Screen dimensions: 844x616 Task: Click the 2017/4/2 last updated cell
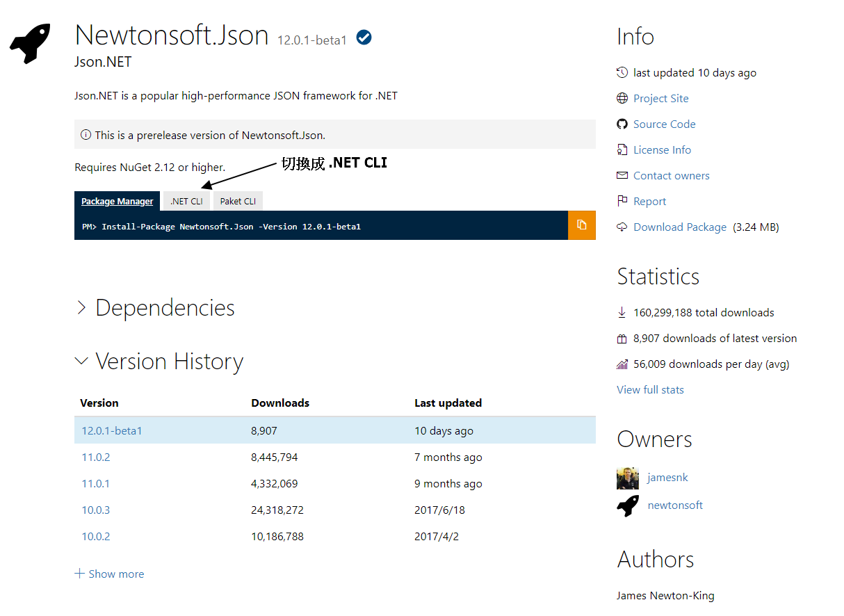tap(437, 536)
